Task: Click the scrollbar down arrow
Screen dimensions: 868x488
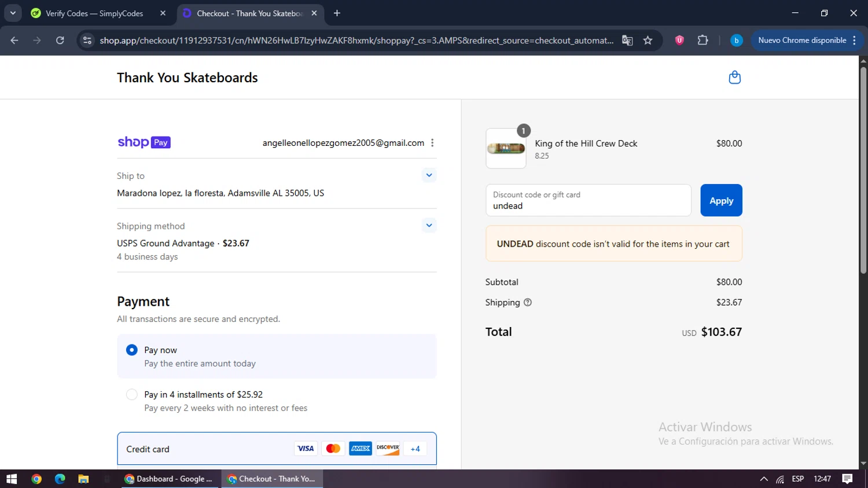Action: [863, 464]
